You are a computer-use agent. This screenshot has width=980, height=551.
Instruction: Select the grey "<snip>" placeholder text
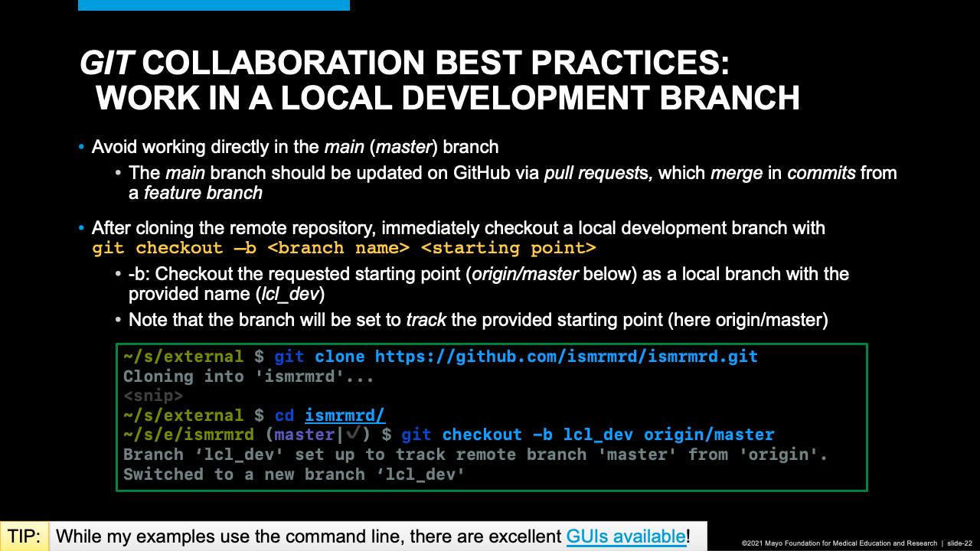pos(153,396)
